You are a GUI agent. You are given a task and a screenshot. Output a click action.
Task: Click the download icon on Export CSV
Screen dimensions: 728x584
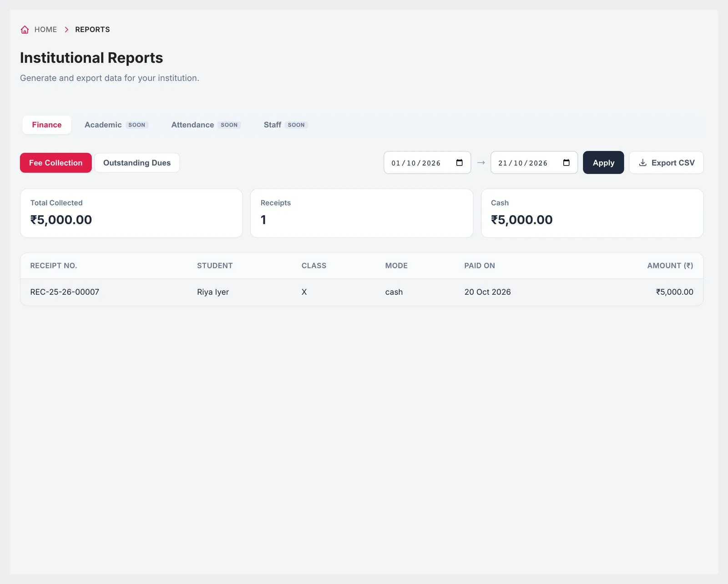642,163
